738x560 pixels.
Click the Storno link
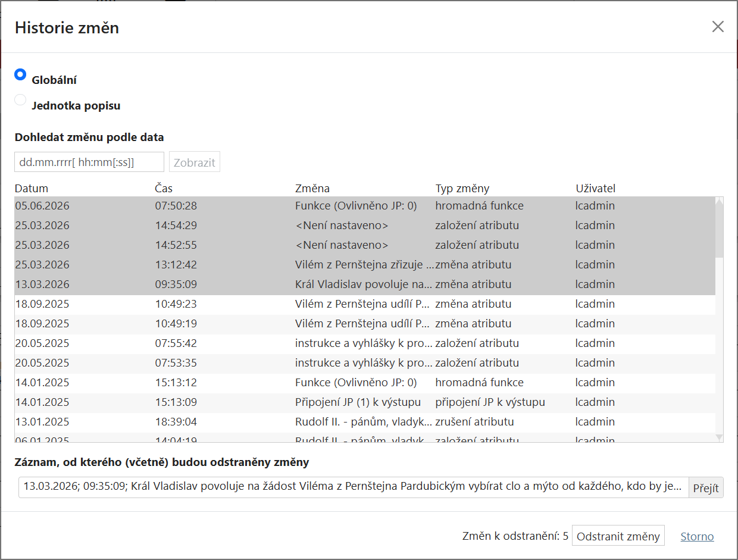(697, 536)
